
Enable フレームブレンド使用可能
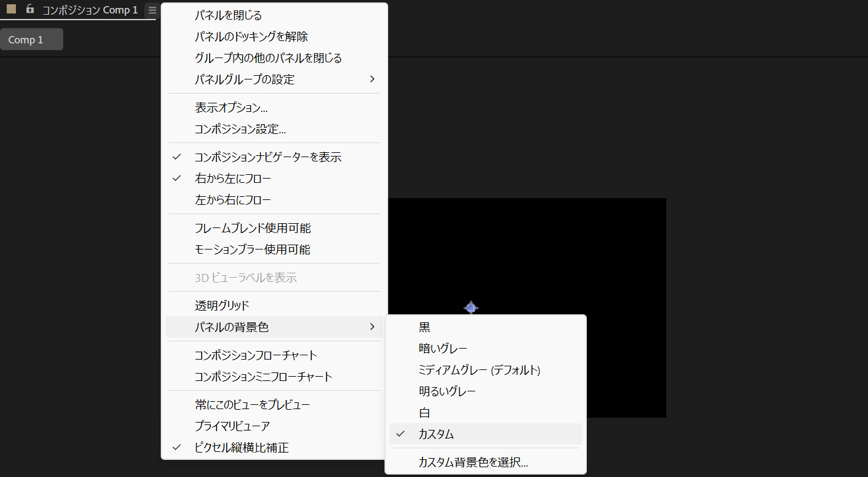coord(274,228)
